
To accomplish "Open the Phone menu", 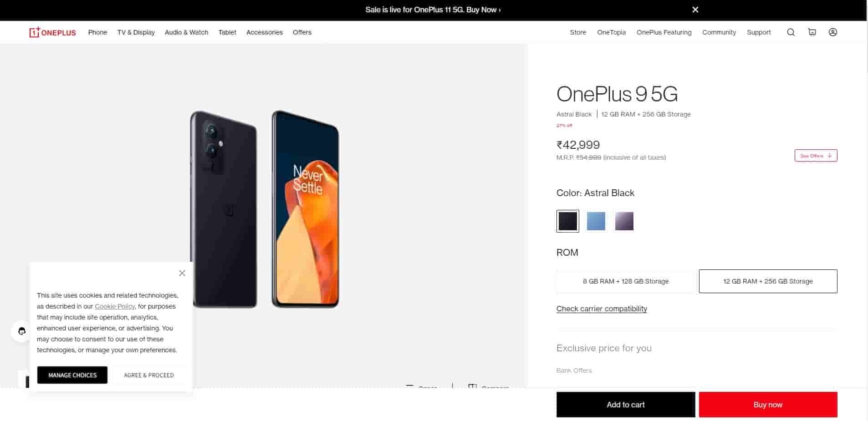I will (97, 32).
